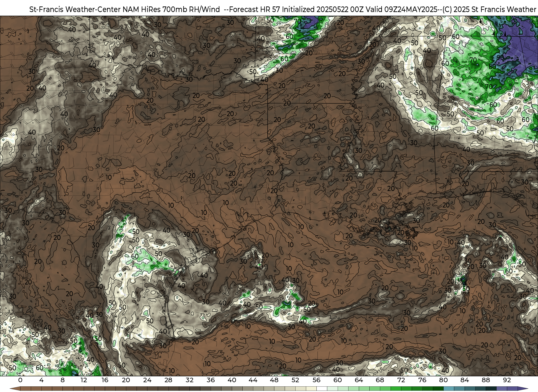This screenshot has width=538, height=392.
Task: Click the colorbar label "88"
Action: coord(486,380)
